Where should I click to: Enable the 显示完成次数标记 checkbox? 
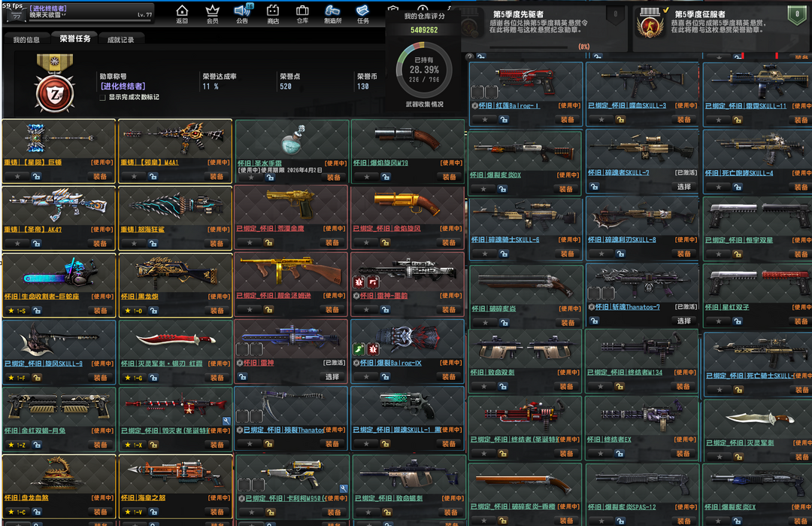[x=103, y=97]
